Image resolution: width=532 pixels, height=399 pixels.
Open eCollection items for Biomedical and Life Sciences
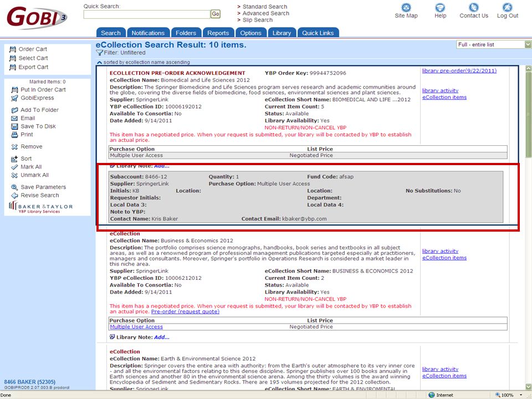tap(444, 98)
